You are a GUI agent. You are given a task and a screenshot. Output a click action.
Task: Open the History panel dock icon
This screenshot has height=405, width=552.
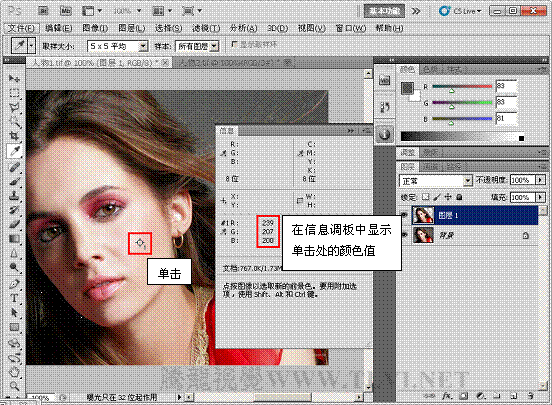coord(384,107)
